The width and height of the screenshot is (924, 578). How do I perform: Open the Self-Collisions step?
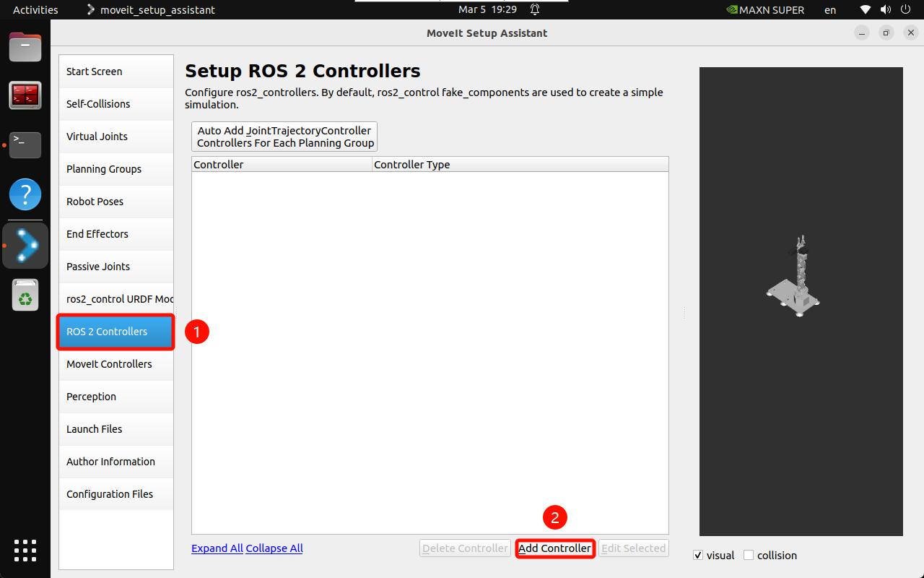pos(116,104)
